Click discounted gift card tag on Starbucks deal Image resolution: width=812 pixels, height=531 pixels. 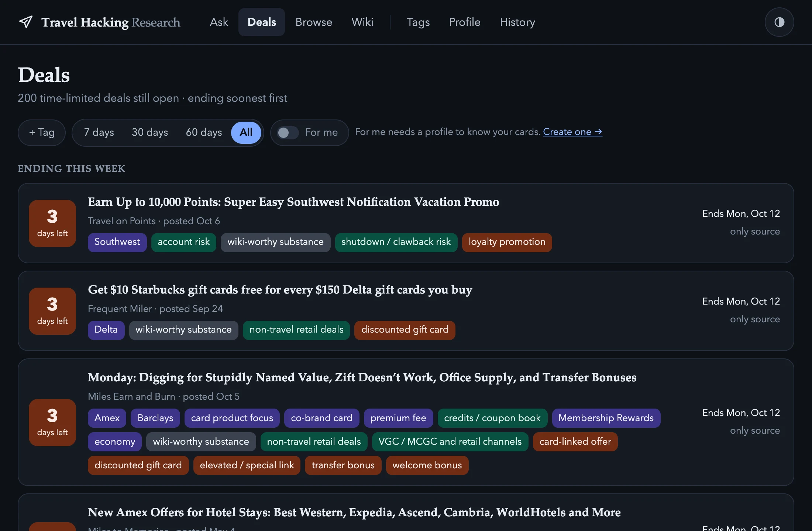[x=405, y=330]
